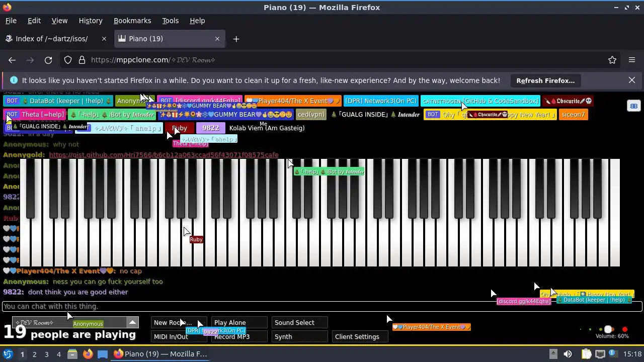Reload the current page

pos(48,60)
